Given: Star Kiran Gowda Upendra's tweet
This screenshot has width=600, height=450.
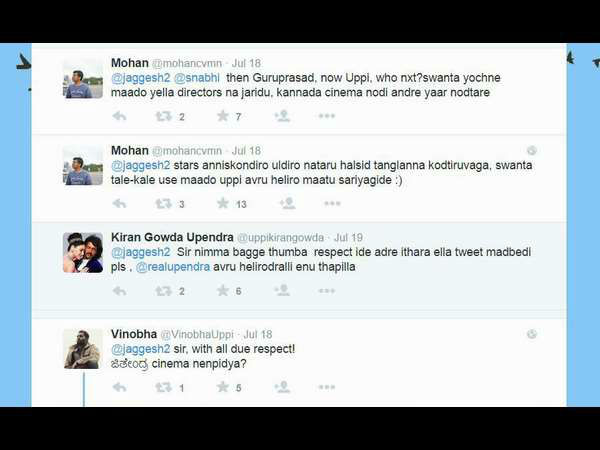Looking at the screenshot, I should [x=223, y=290].
